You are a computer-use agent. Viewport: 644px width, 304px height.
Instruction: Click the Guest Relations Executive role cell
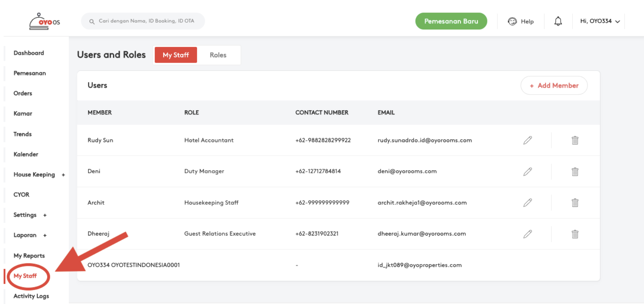click(x=220, y=234)
